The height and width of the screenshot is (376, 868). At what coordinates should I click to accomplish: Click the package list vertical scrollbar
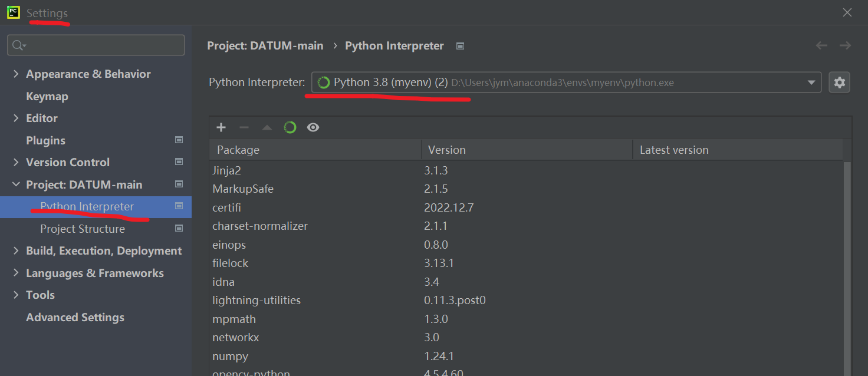847,268
